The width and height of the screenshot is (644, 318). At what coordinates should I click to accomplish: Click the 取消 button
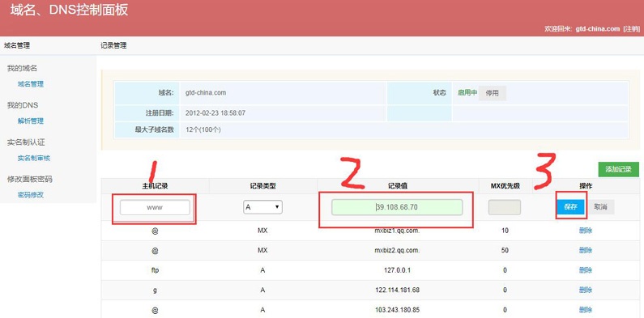(600, 207)
